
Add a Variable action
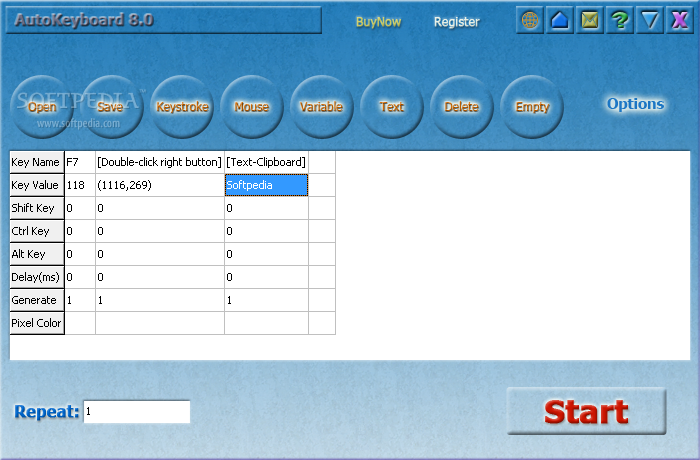pyautogui.click(x=321, y=107)
